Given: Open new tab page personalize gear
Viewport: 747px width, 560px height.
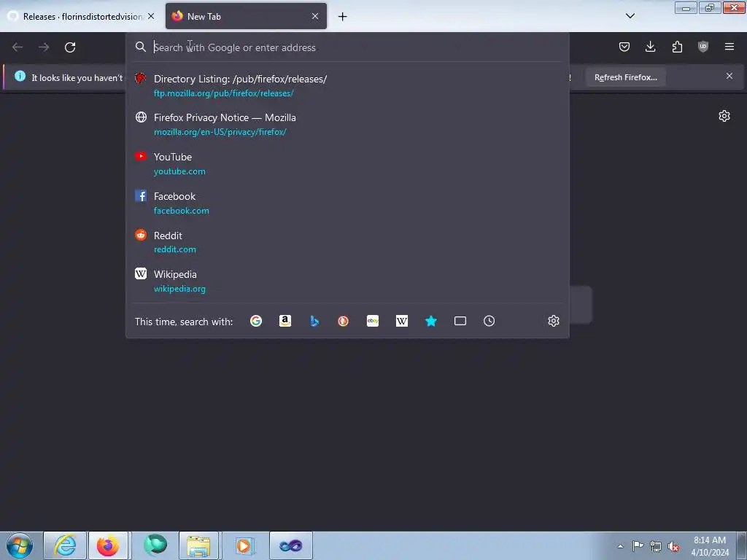Looking at the screenshot, I should tap(724, 116).
